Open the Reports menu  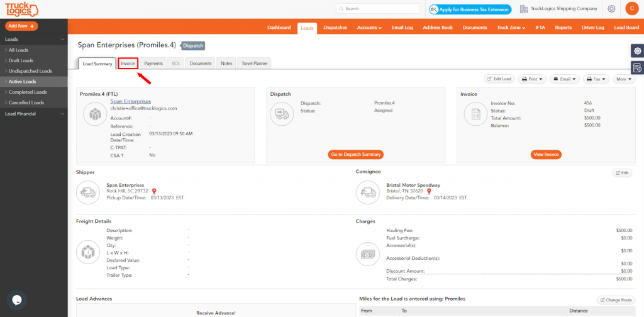tap(563, 28)
